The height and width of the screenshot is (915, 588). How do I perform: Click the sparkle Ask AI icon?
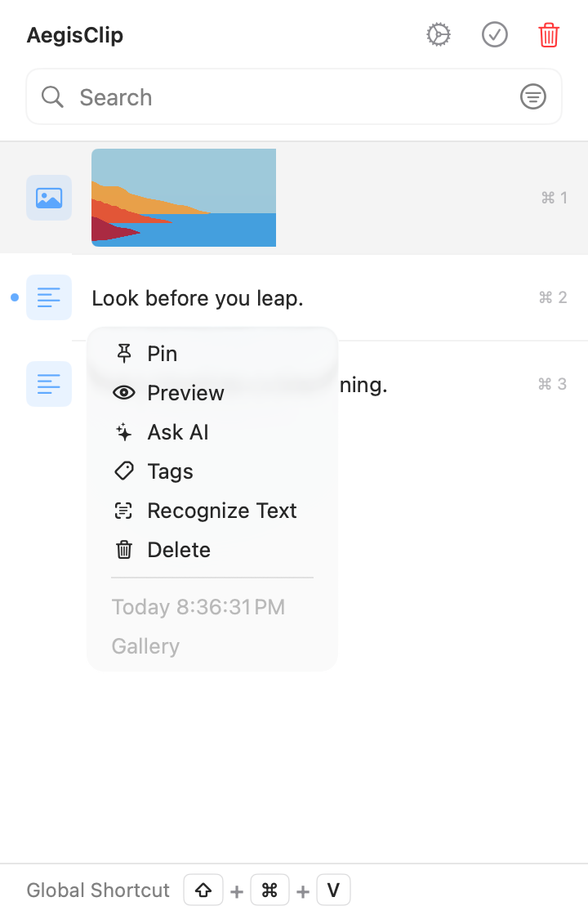pyautogui.click(x=123, y=432)
